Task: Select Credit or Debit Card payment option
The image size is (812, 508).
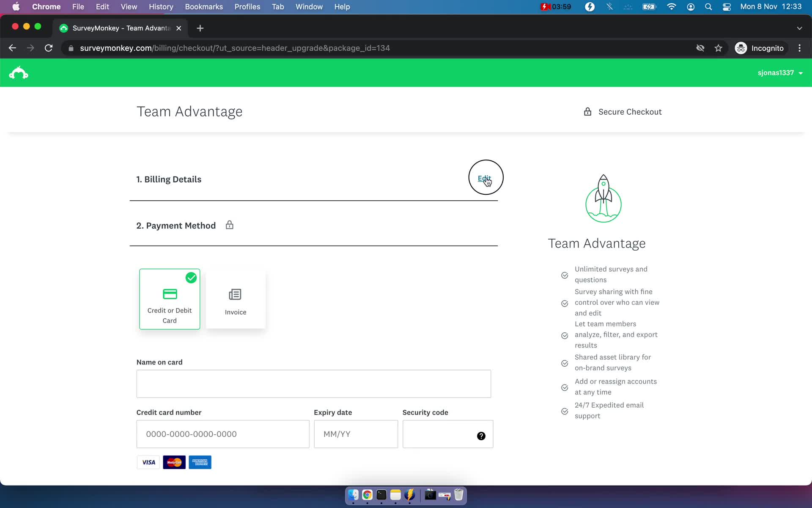Action: click(x=170, y=298)
